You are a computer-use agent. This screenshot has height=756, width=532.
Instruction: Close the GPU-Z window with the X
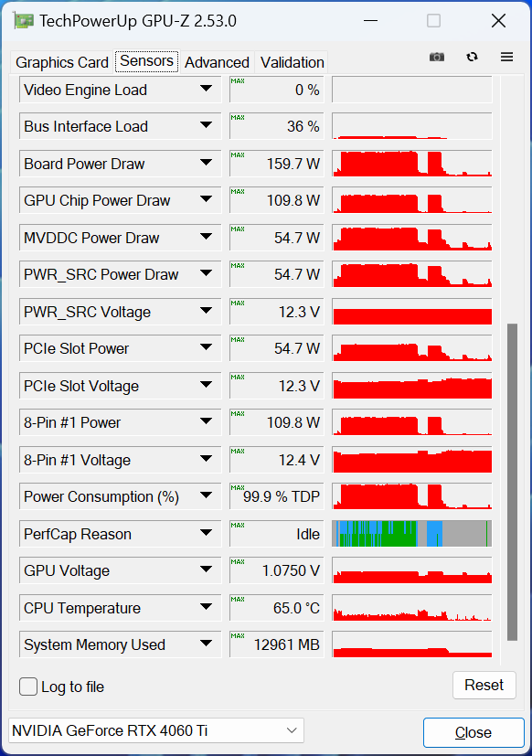pos(498,21)
